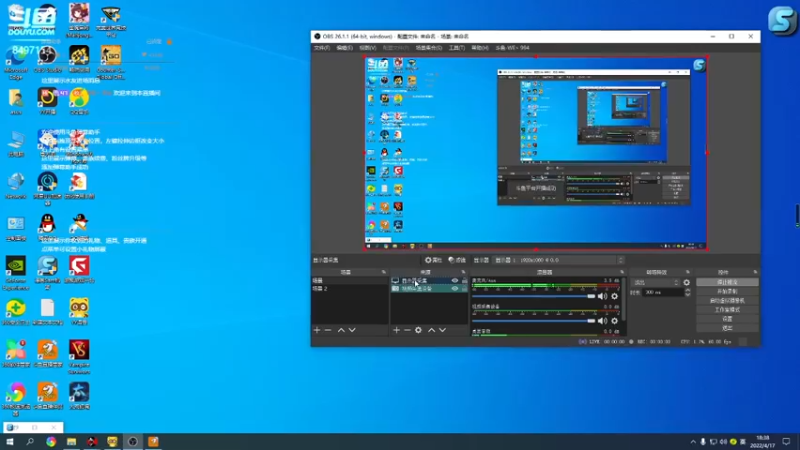The image size is (800, 450).
Task: Open Properties gear in the source toolbar
Action: click(433, 260)
